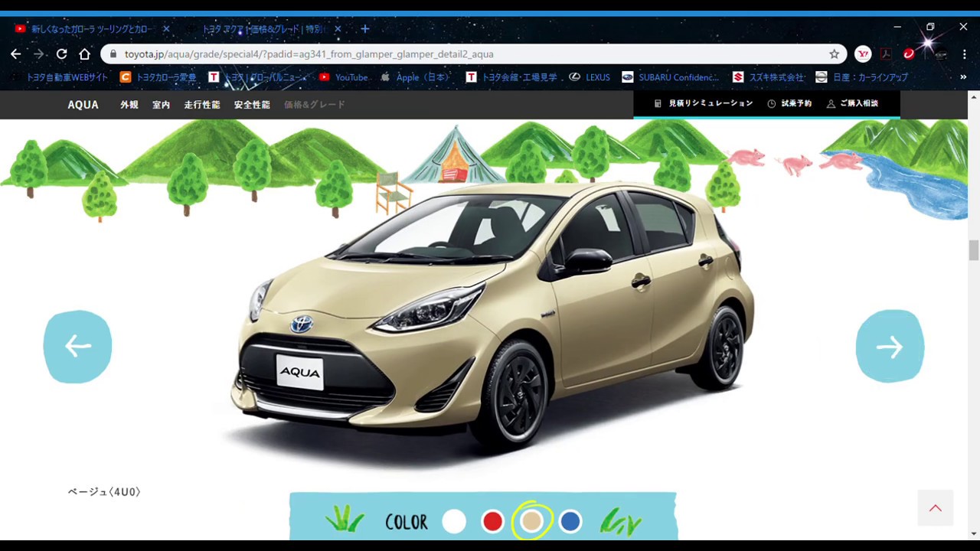Screen dimensions: 980x551
Task: Select the Toyota Aqua price and grade tab
Action: point(263,29)
